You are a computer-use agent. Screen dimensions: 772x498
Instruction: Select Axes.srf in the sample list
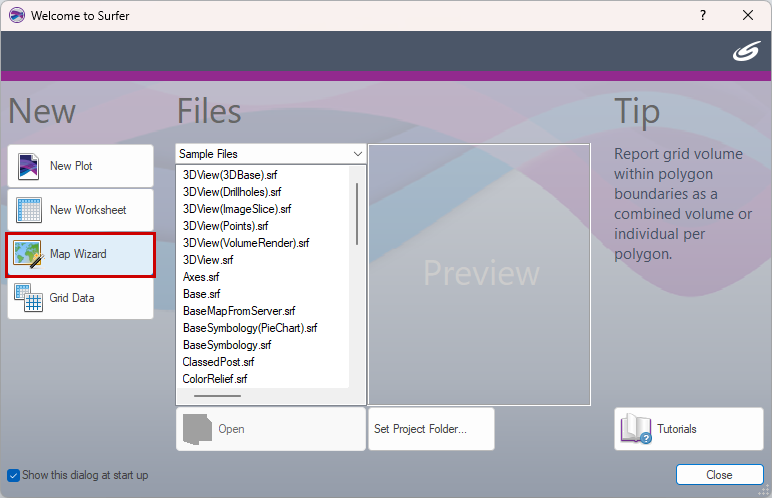click(x=201, y=277)
